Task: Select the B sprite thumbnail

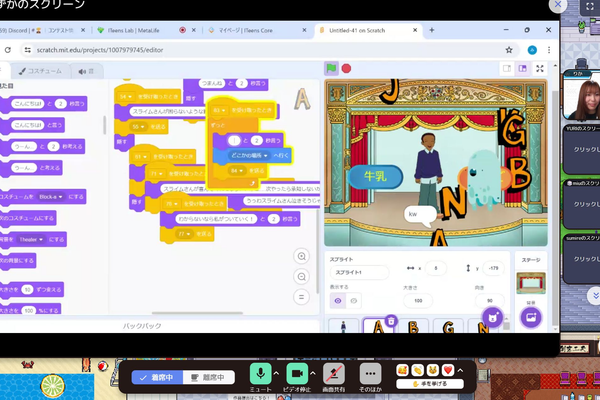Action: tap(413, 326)
